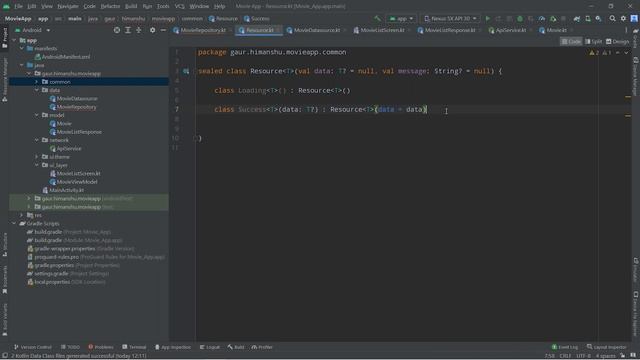Viewport: 640px width, 360px height.
Task: Open the Device Manager toolbar icon
Action: [588, 18]
